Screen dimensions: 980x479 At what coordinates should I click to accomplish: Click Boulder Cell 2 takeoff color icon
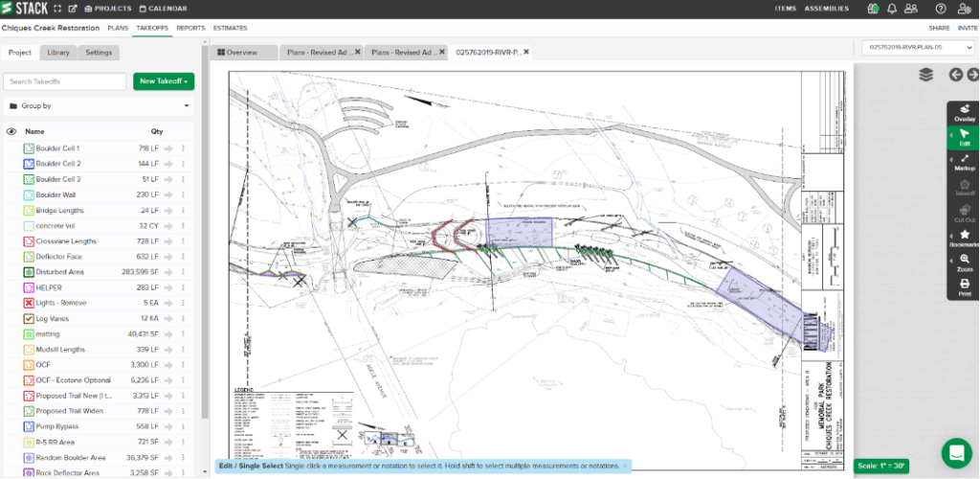(x=28, y=164)
